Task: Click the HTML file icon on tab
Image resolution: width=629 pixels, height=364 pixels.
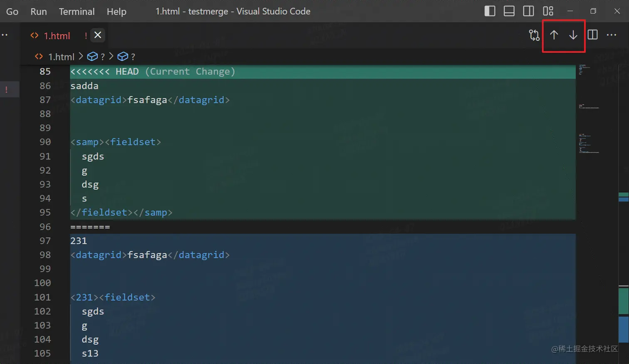Action: [x=35, y=36]
